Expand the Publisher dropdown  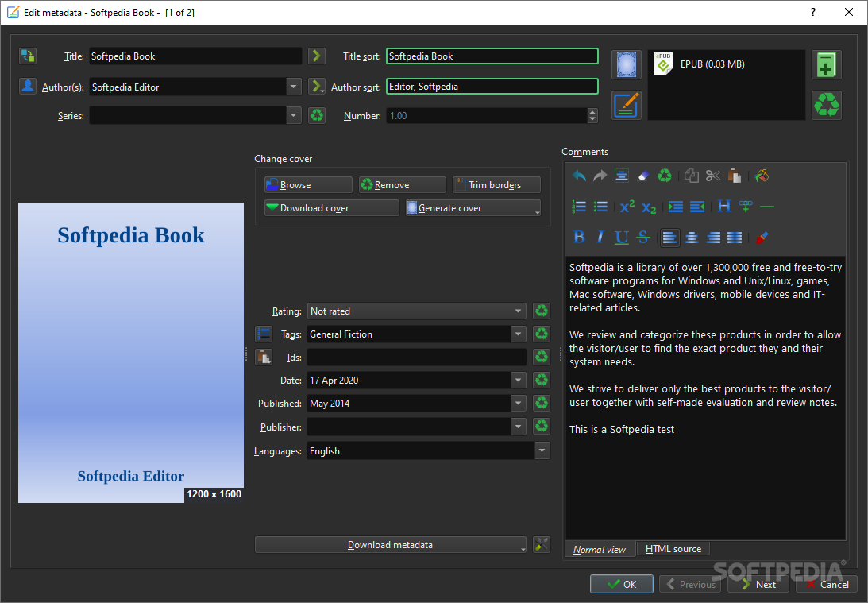pos(518,427)
